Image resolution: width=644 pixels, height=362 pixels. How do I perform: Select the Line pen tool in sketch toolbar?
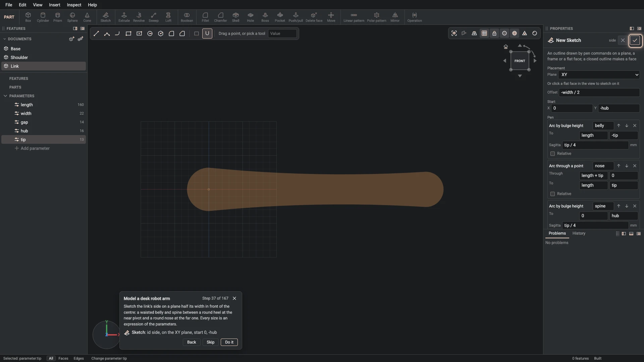96,34
